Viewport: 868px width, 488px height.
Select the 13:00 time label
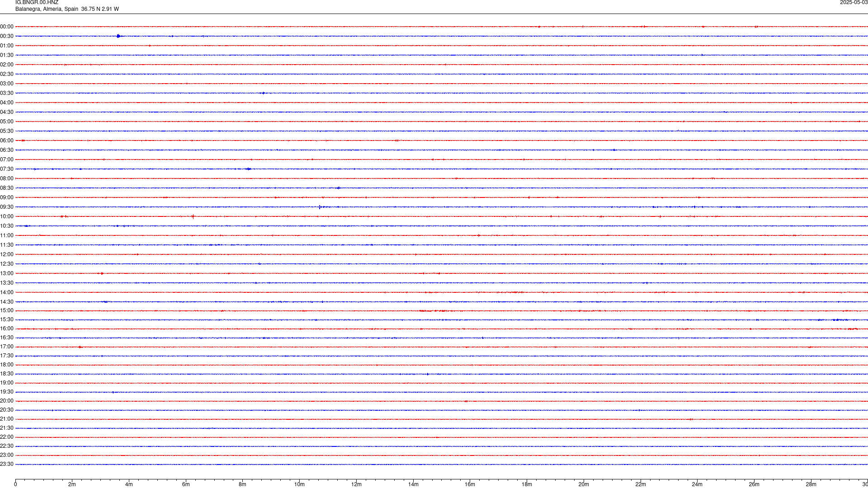click(7, 273)
